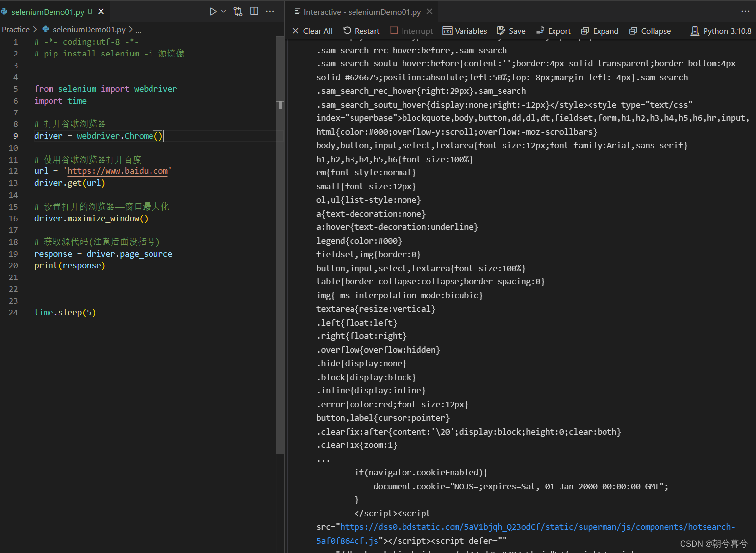Click the collapsed output ellipsis '...'
Viewport: 756px width, 553px height.
click(x=323, y=459)
